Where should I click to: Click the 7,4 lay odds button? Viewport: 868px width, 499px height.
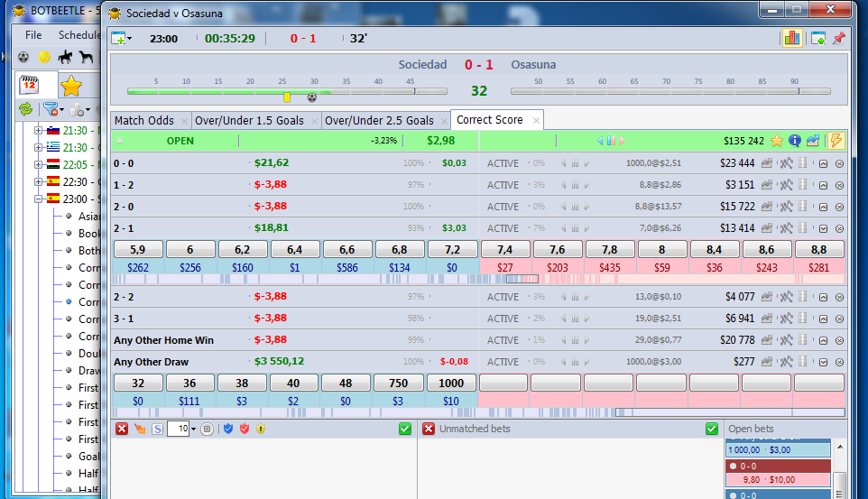tap(504, 250)
